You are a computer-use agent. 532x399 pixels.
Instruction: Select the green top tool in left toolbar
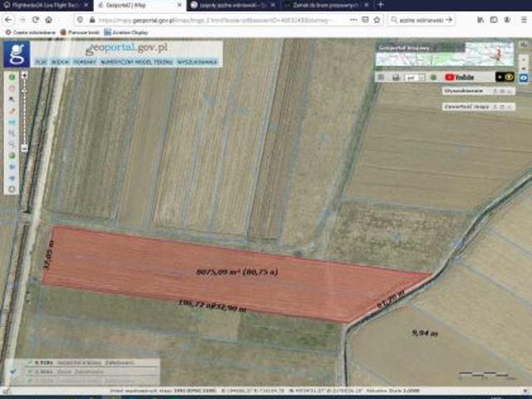[x=12, y=77]
